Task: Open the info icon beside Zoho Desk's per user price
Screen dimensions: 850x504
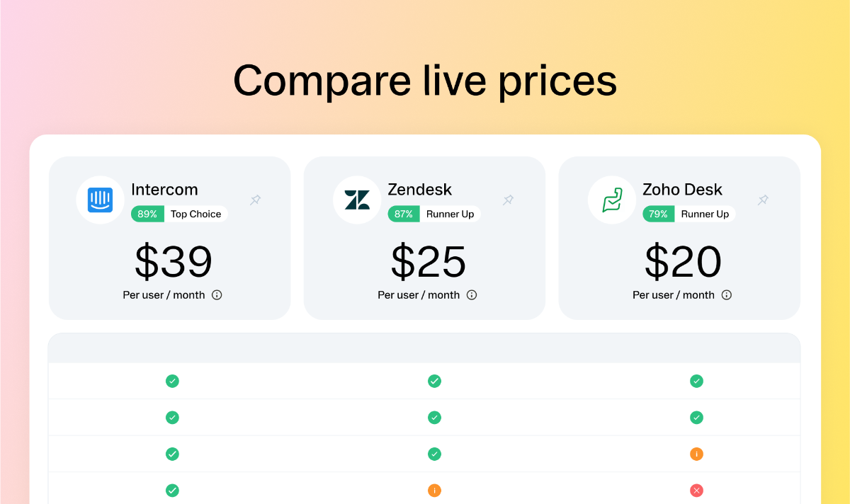Action: (727, 295)
